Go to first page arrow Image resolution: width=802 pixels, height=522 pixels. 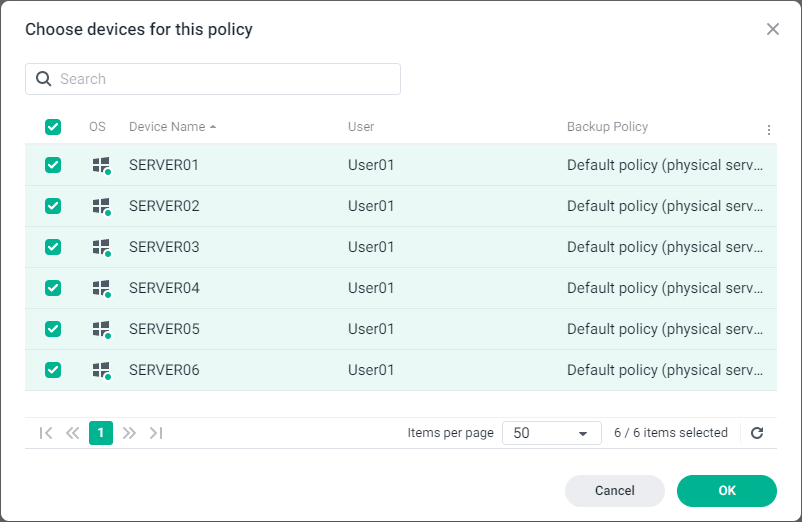(46, 433)
